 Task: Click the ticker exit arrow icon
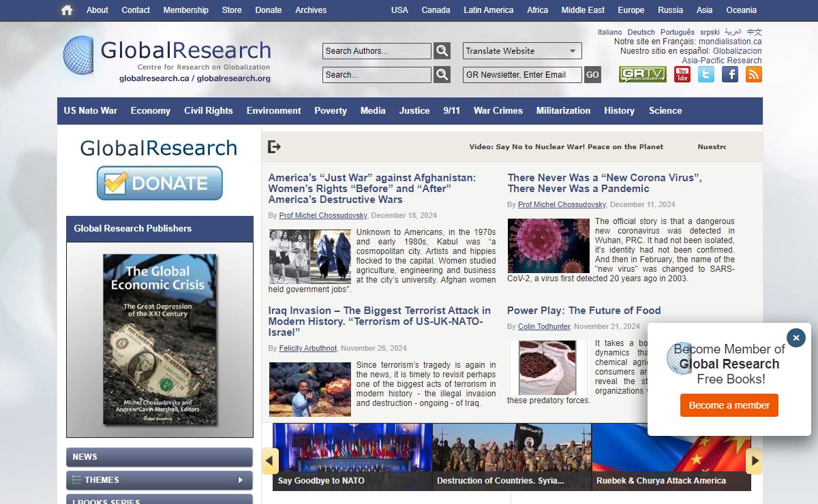(x=275, y=146)
